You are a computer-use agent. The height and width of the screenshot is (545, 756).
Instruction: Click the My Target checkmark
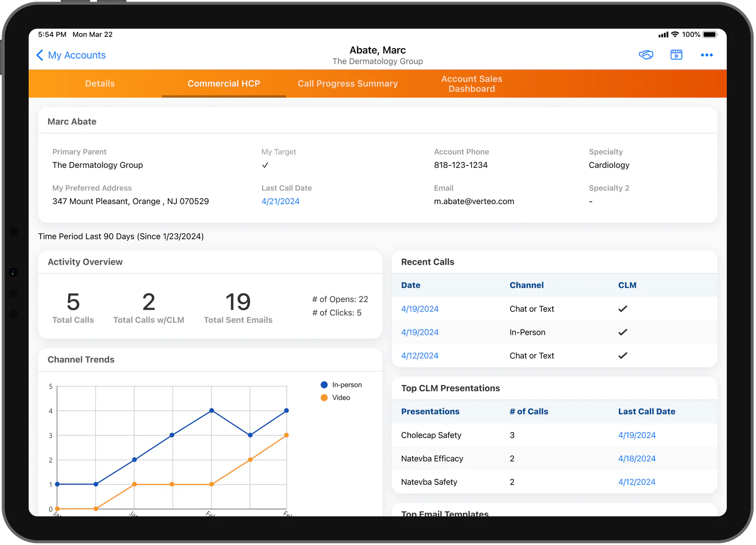tap(265, 165)
